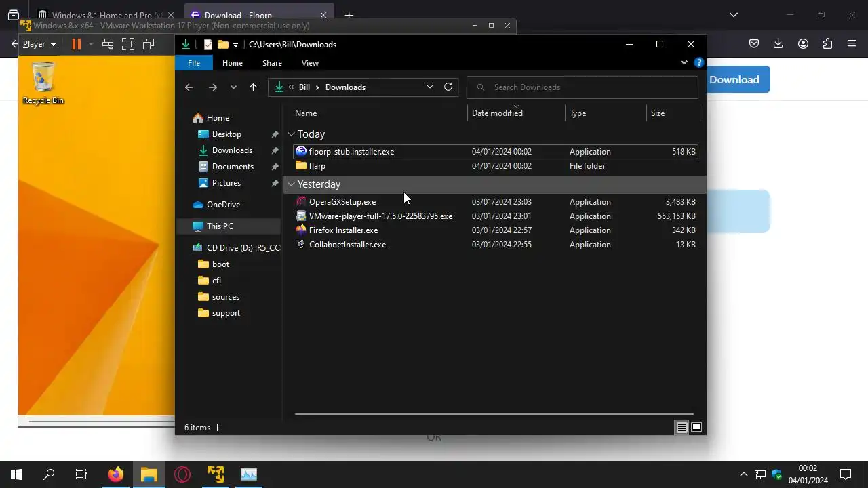Click Send Ctrl+Alt+Del icon in VMware
Screen dimensions: 868x488
(x=108, y=44)
